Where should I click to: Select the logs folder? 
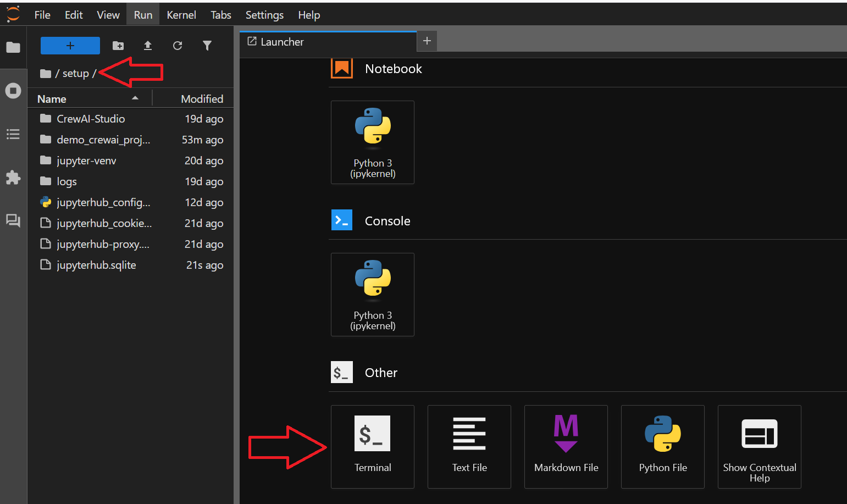pyautogui.click(x=131, y=181)
